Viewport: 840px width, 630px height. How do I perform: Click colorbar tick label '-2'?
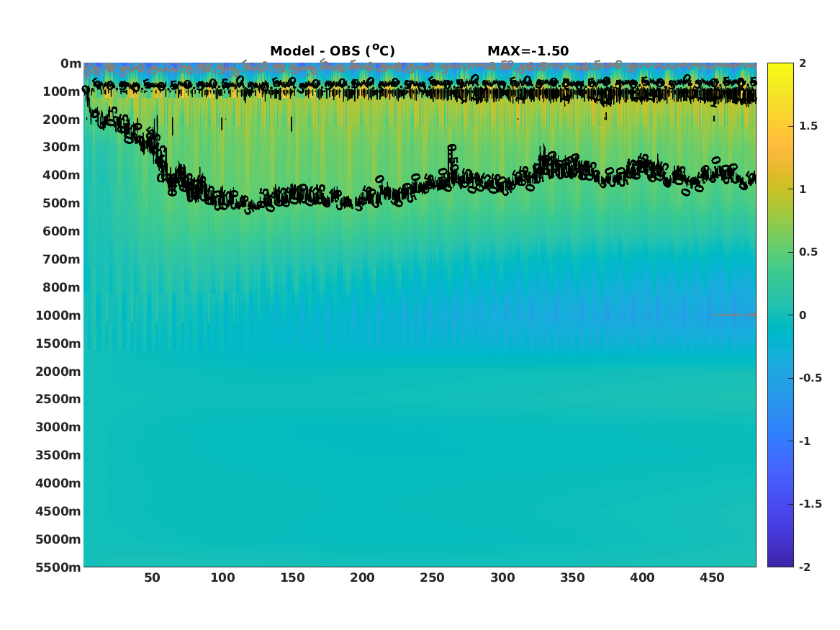pos(805,567)
